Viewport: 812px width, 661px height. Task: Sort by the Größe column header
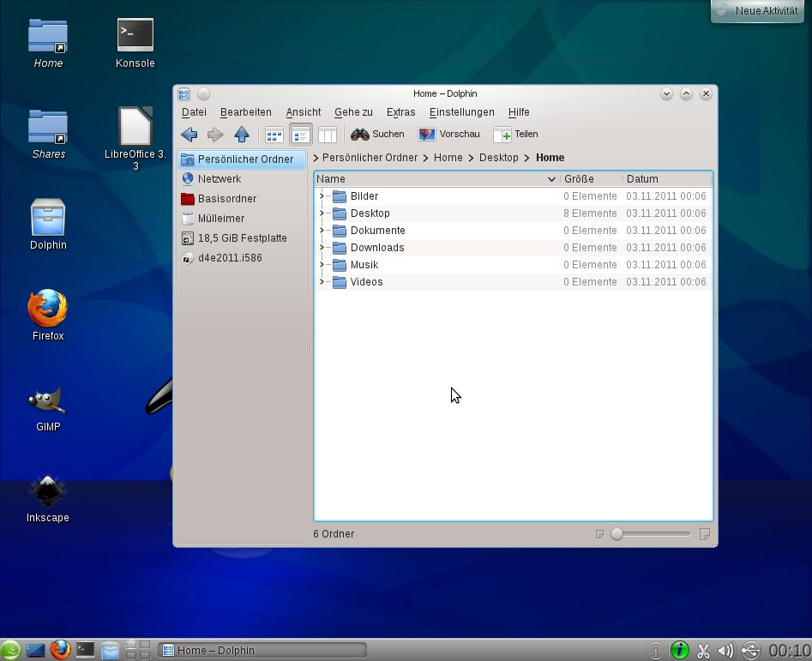click(x=591, y=179)
